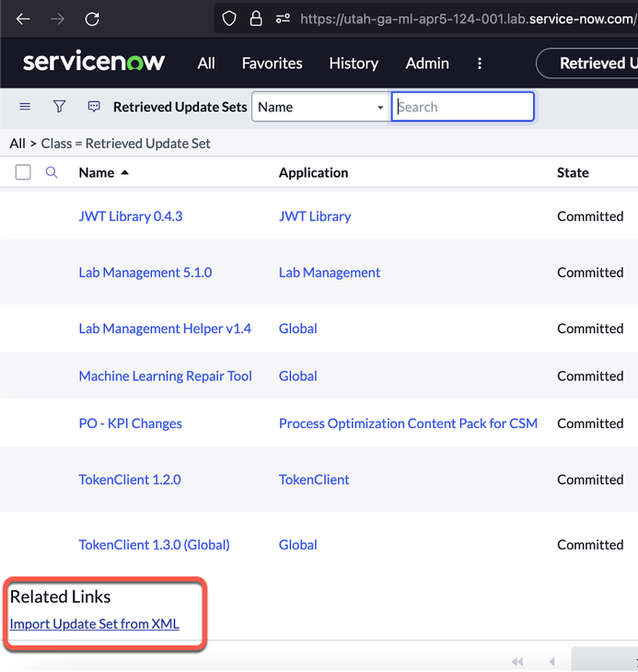Click Import Update Set from XML link

coord(94,623)
